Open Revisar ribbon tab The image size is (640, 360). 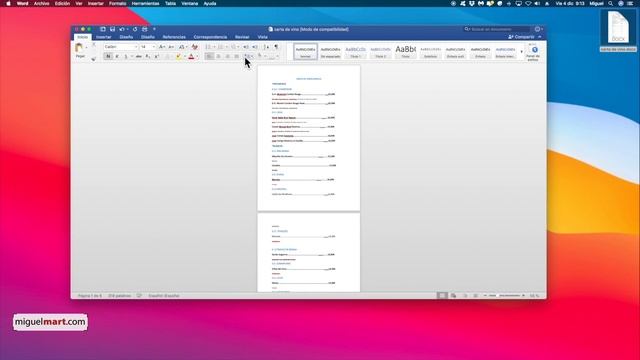coord(242,37)
